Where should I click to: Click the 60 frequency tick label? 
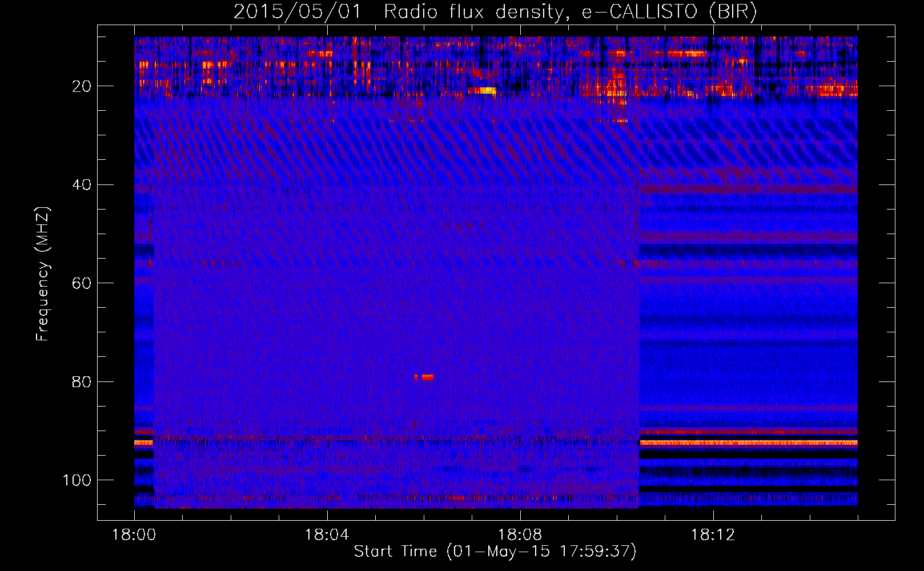[82, 283]
